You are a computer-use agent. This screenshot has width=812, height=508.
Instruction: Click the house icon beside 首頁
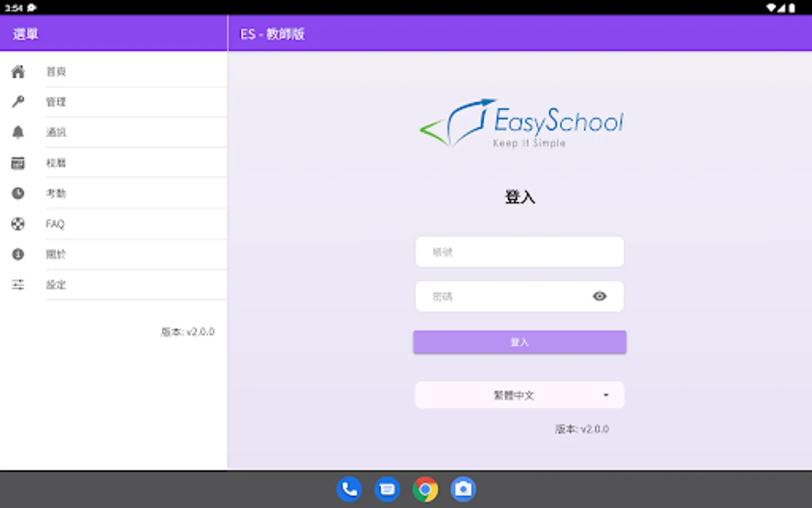pos(18,72)
